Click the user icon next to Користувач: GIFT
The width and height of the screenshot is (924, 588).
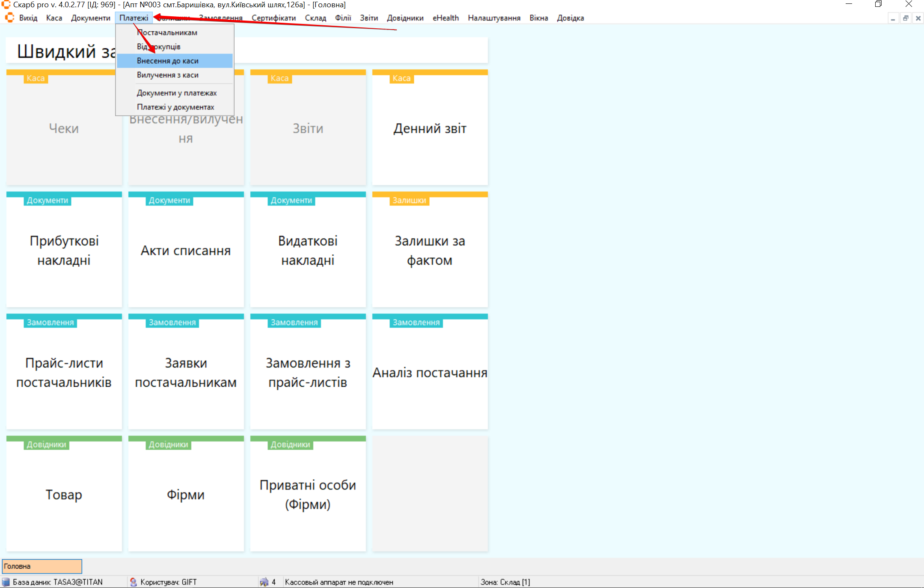point(134,582)
